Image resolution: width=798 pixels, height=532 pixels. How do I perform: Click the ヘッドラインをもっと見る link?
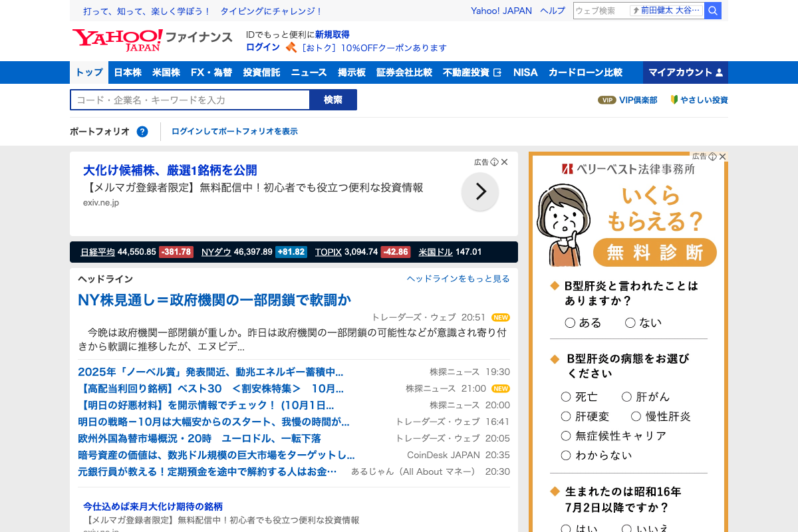pos(458,279)
